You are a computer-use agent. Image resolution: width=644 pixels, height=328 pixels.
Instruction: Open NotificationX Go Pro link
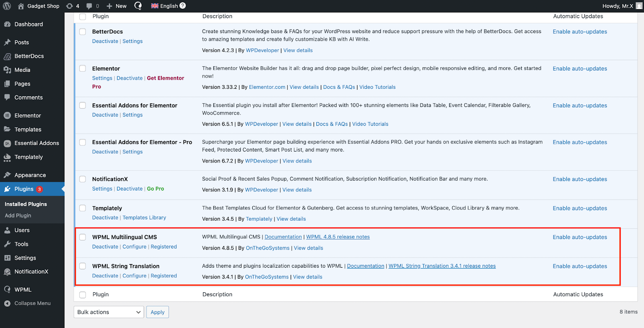tap(155, 189)
